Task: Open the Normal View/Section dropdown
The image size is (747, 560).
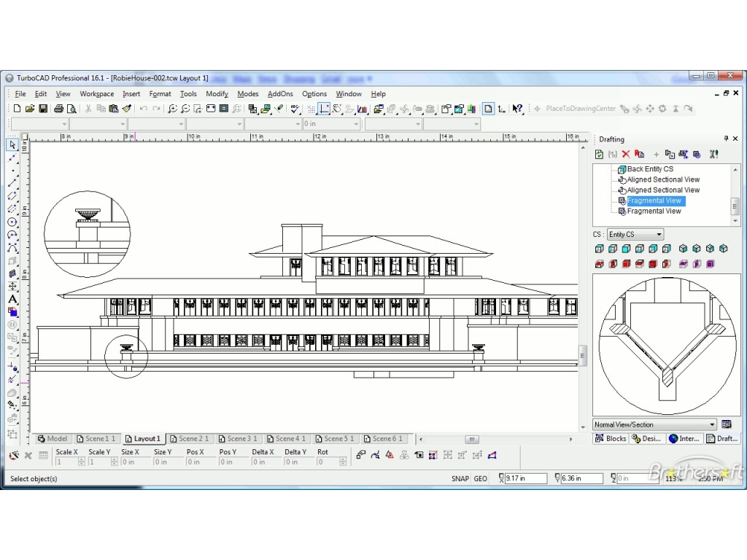Action: pyautogui.click(x=654, y=424)
